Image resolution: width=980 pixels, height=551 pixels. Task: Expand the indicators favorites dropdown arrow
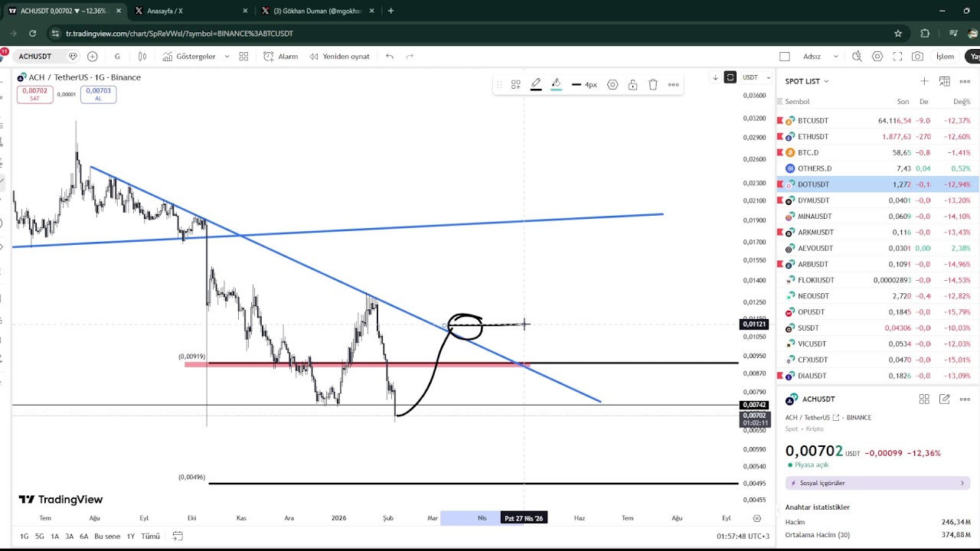(x=227, y=57)
